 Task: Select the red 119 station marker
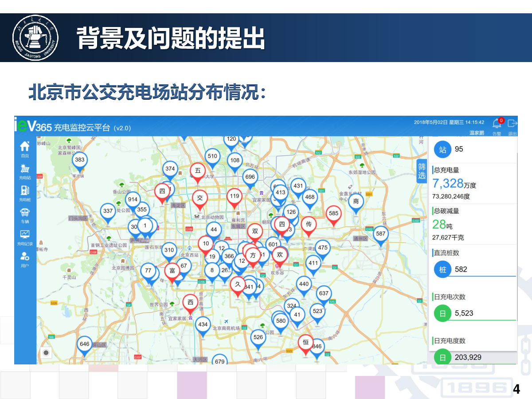pyautogui.click(x=235, y=199)
